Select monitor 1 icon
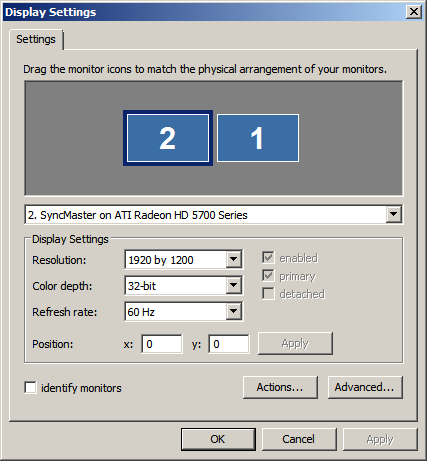 (x=258, y=138)
